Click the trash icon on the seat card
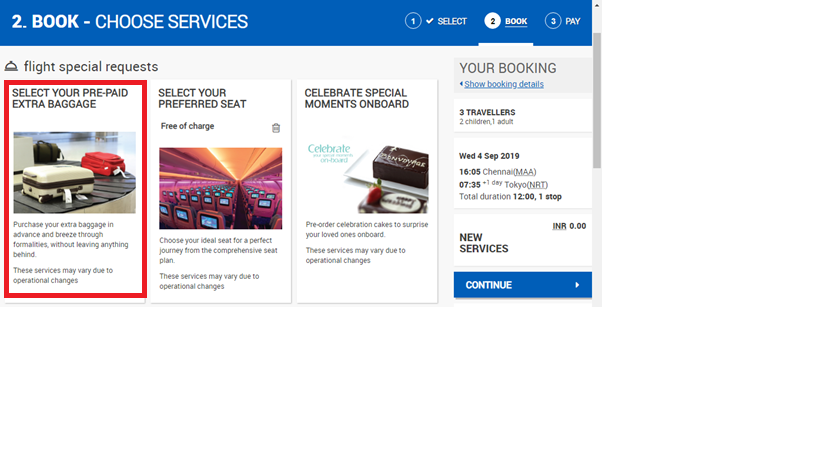This screenshot has height=460, width=819. point(276,128)
